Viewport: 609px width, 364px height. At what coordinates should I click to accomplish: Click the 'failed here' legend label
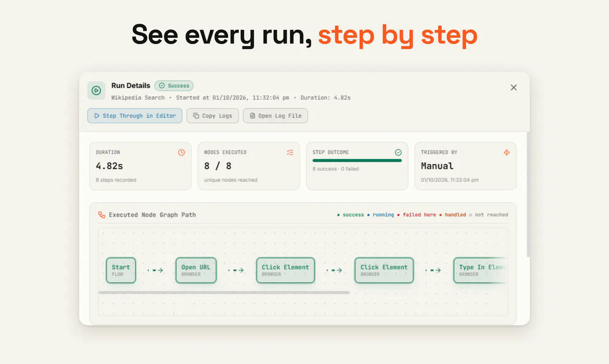point(419,215)
